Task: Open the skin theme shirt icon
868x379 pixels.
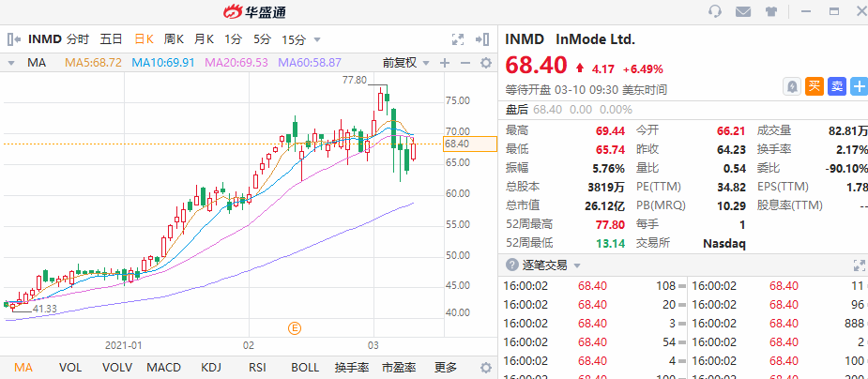Action: (x=771, y=11)
